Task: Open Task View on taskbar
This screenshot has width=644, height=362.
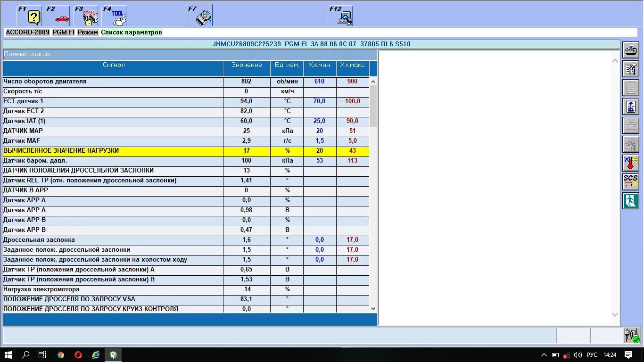Action: (x=42, y=355)
